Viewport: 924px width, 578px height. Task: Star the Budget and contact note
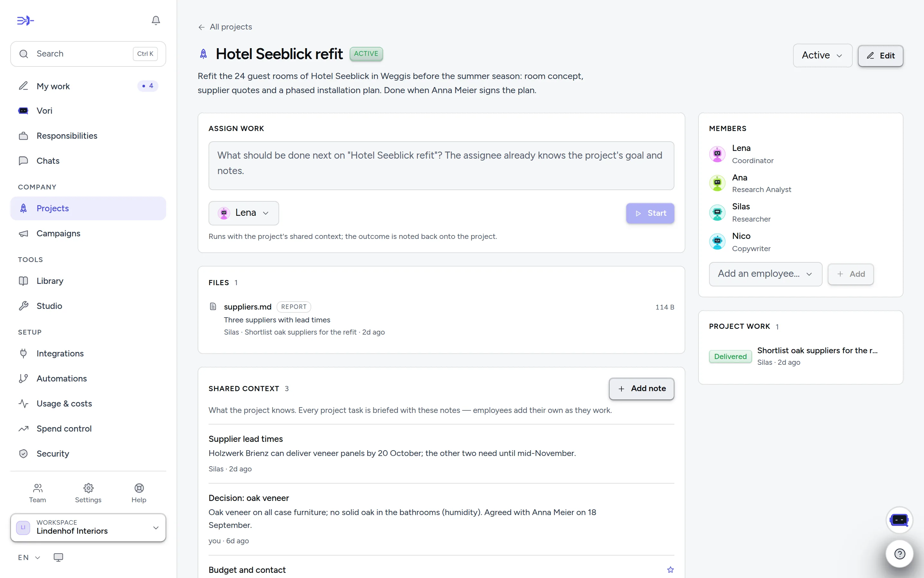670,570
